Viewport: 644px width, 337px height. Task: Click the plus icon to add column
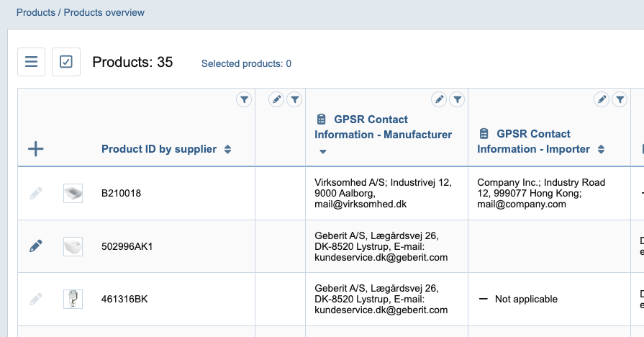tap(36, 149)
